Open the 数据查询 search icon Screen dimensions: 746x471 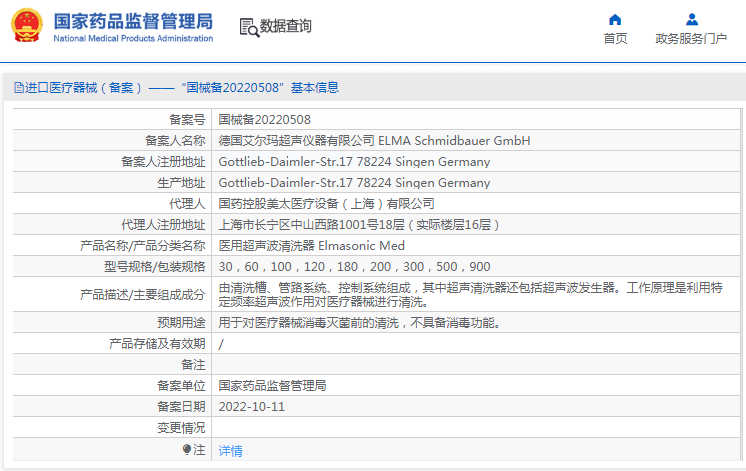click(249, 27)
